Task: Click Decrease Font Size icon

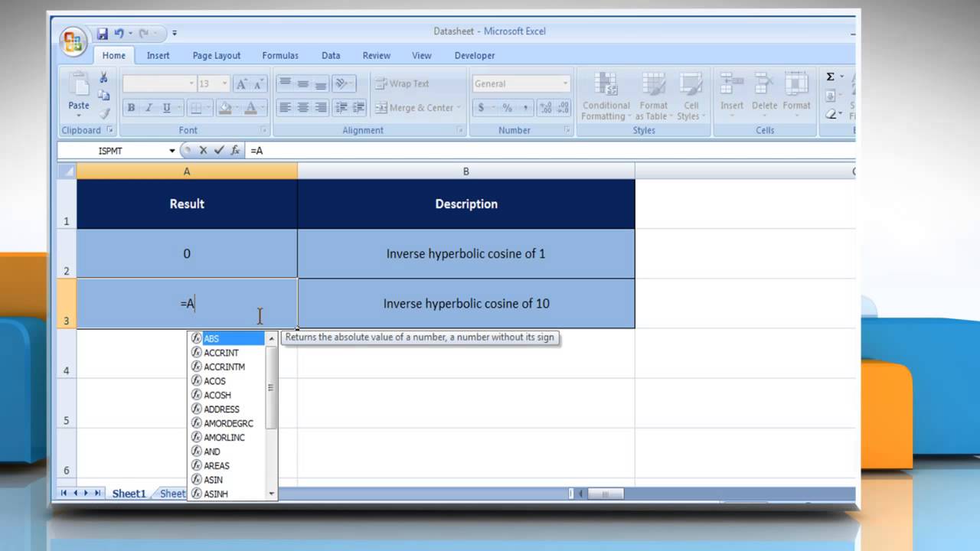Action: point(259,83)
